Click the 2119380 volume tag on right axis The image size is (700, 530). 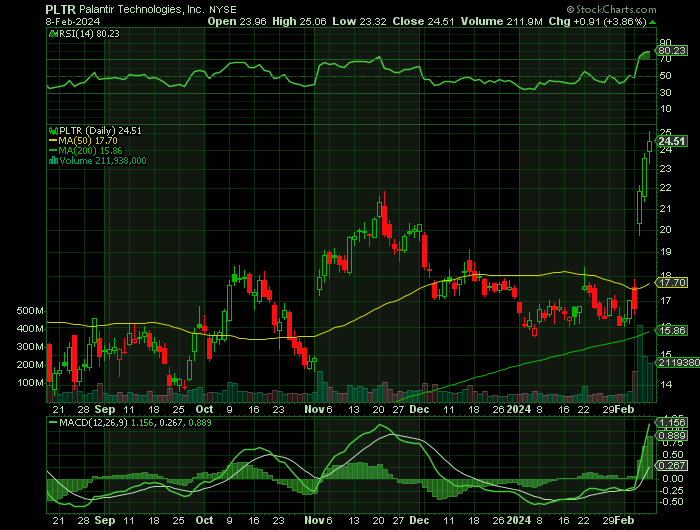click(679, 363)
